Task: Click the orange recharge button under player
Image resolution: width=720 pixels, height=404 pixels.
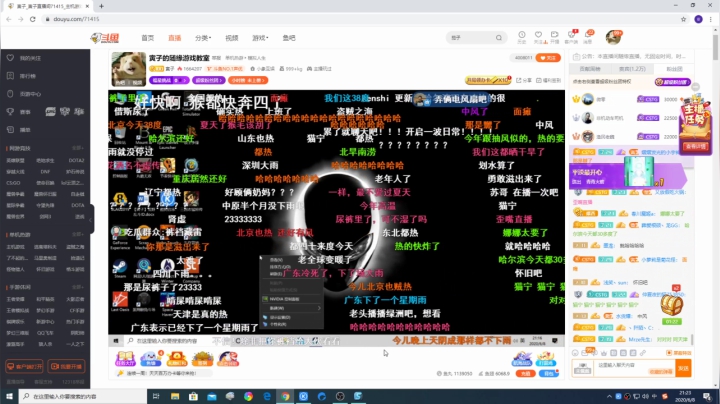Action: [x=525, y=374]
